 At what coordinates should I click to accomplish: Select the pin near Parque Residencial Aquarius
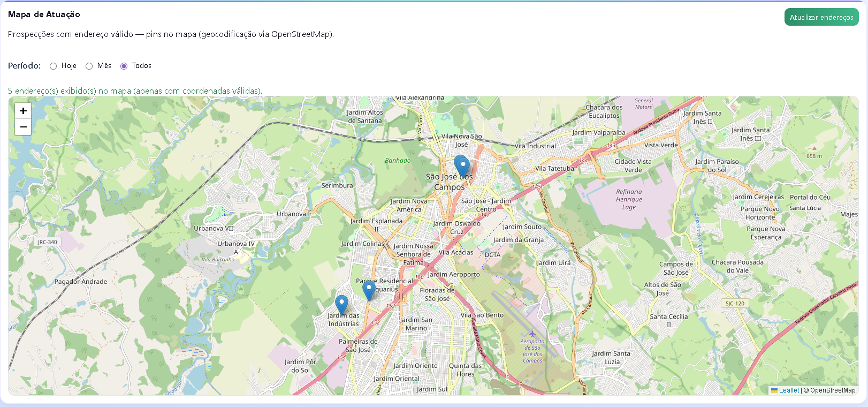(369, 290)
